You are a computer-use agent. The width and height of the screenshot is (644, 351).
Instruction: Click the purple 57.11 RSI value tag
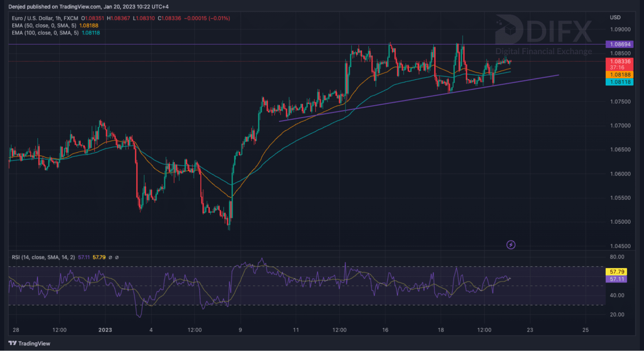(616, 279)
